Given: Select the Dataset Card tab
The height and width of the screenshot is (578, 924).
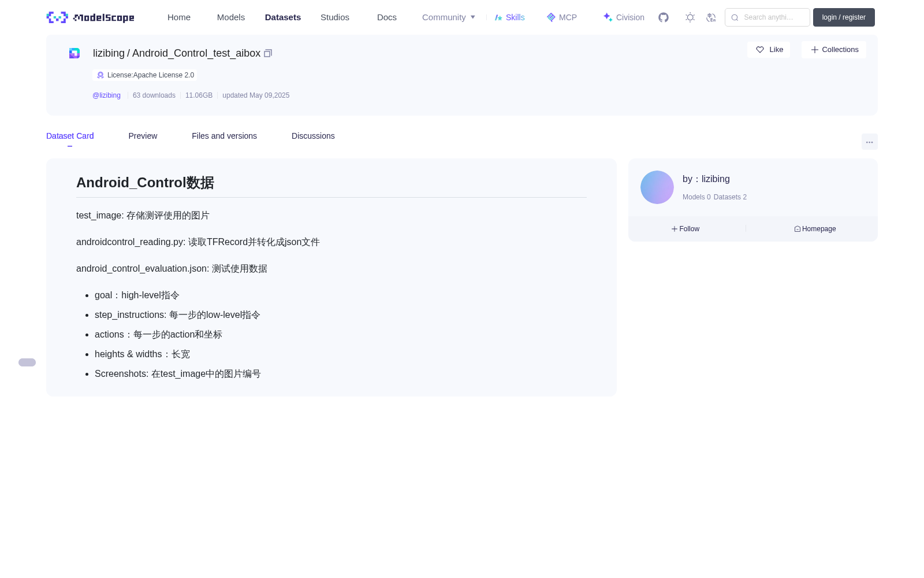Looking at the screenshot, I should 70,136.
